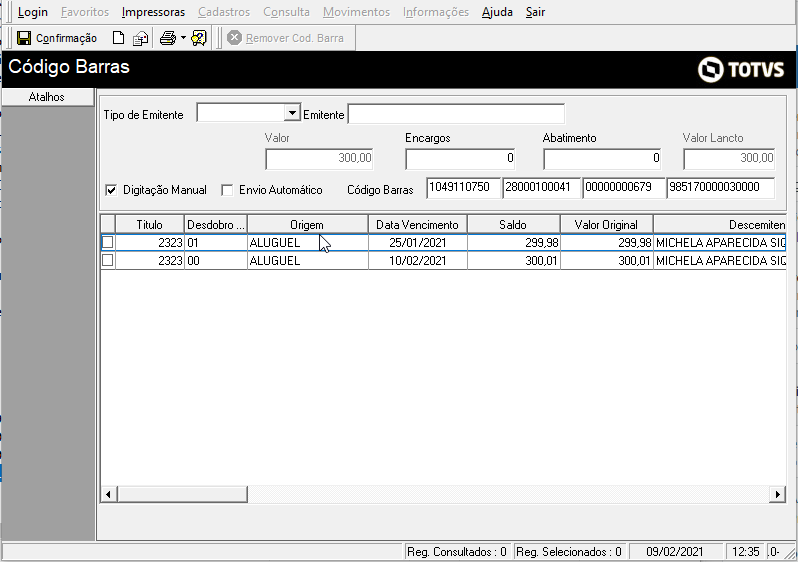This screenshot has height=562, width=798.
Task: Click Reg. Consultados status entry
Action: (x=457, y=552)
